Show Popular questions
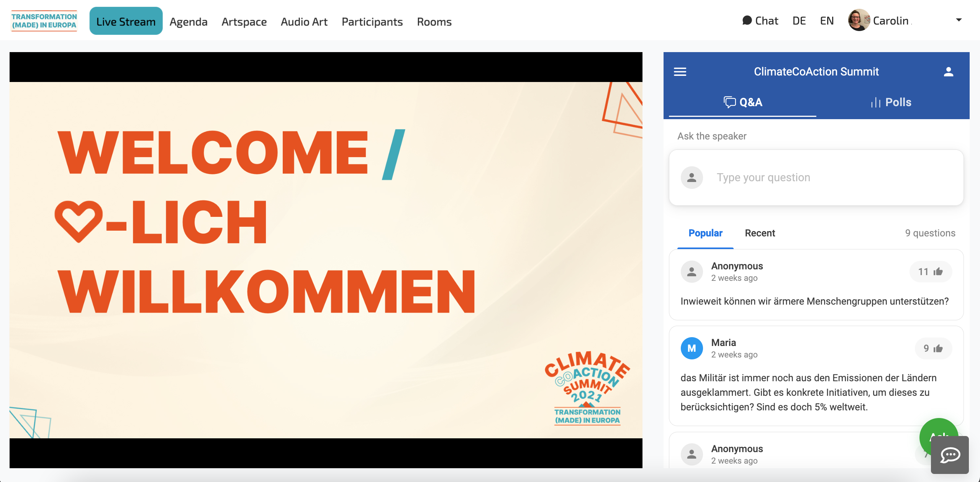This screenshot has height=482, width=980. point(705,233)
